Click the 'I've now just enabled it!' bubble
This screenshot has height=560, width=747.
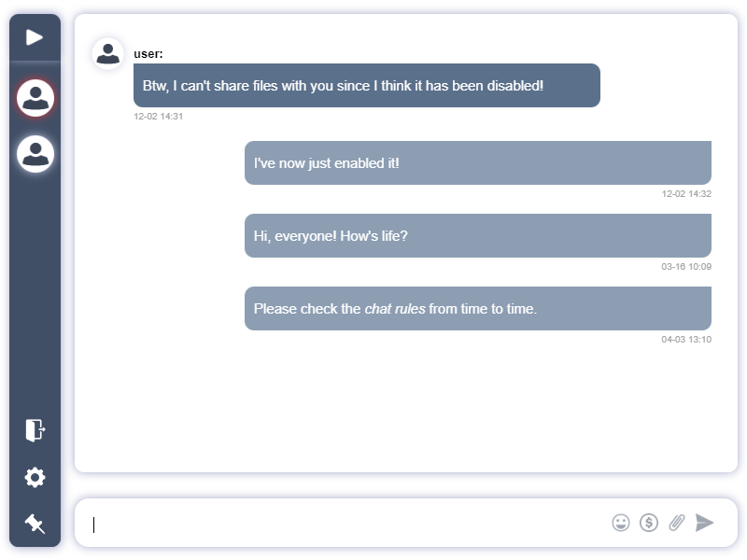pyautogui.click(x=477, y=161)
